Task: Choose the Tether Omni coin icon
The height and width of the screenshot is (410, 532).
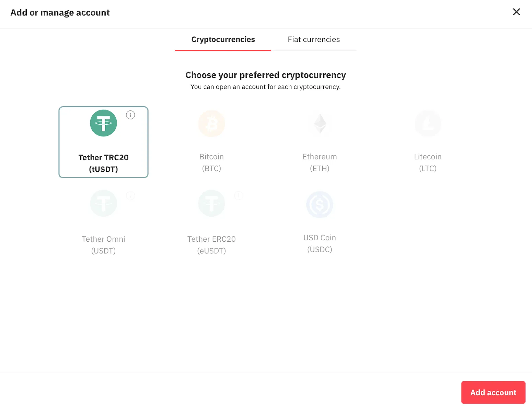Action: pos(103,203)
